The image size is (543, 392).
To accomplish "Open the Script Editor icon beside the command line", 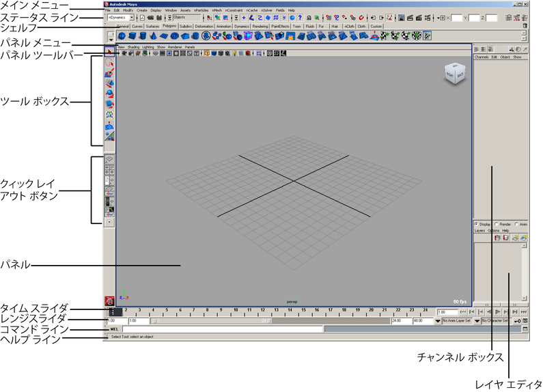I will (x=525, y=328).
